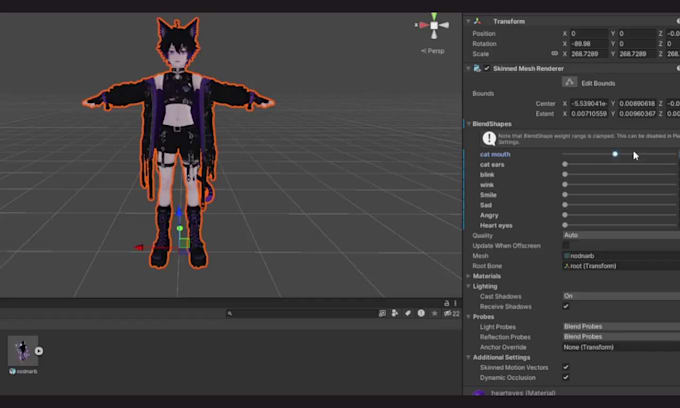Collapse the Probes section foldout
This screenshot has height=408, width=680.
[x=468, y=317]
